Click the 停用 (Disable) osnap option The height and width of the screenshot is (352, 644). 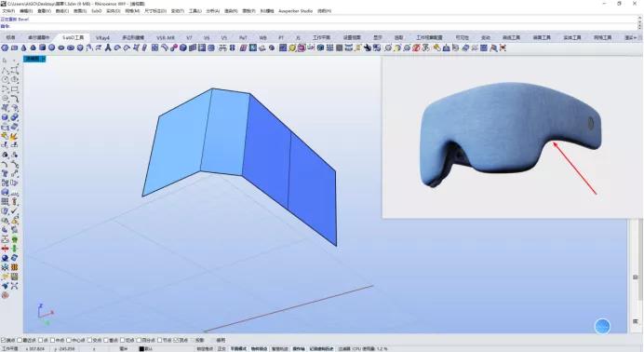tap(221, 340)
